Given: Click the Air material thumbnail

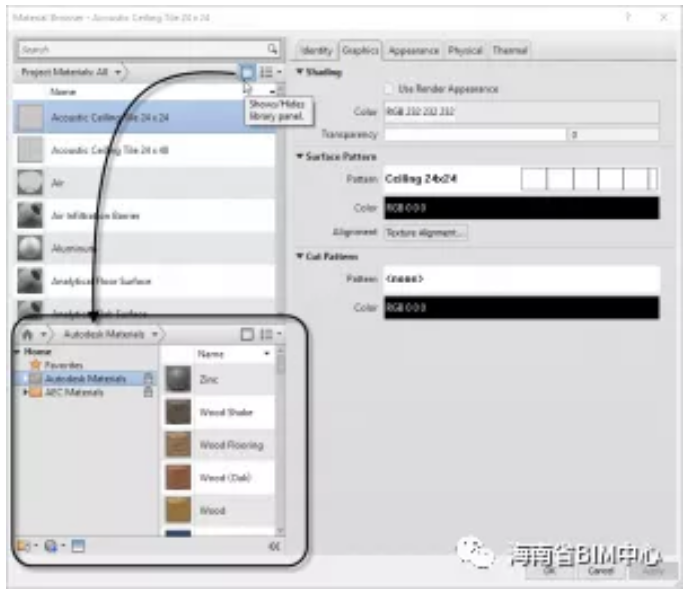Looking at the screenshot, I should (30, 183).
